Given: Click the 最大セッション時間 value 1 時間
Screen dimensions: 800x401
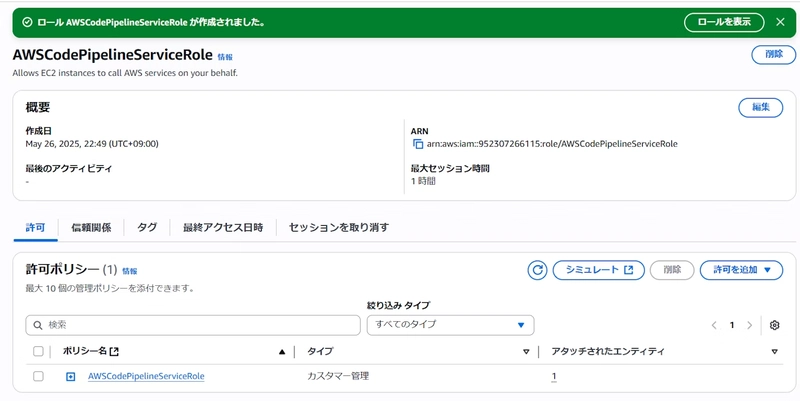Looking at the screenshot, I should [x=423, y=181].
